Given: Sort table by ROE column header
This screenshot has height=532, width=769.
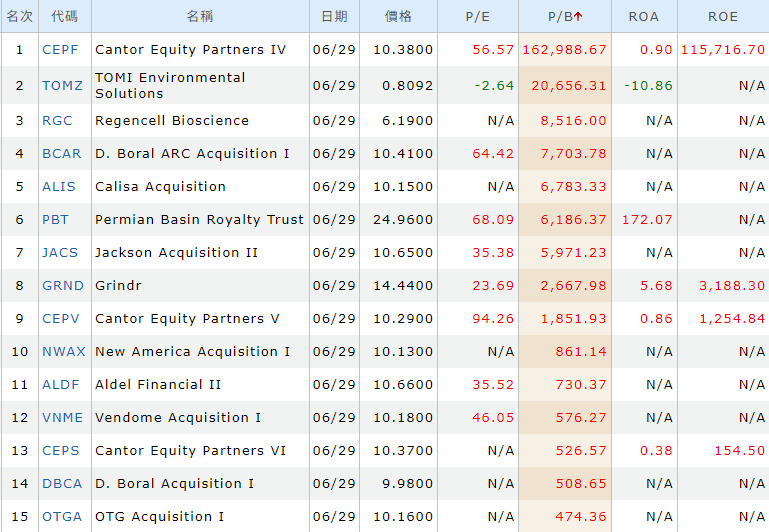Looking at the screenshot, I should pyautogui.click(x=722, y=17).
